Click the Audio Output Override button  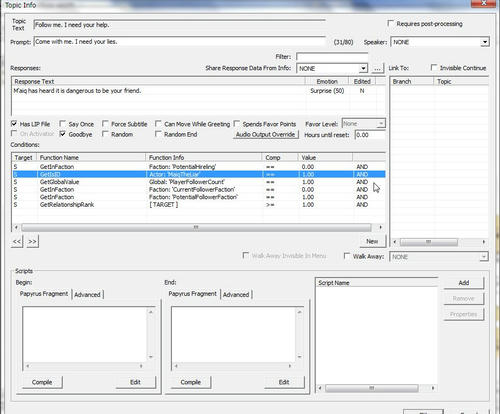[265, 134]
